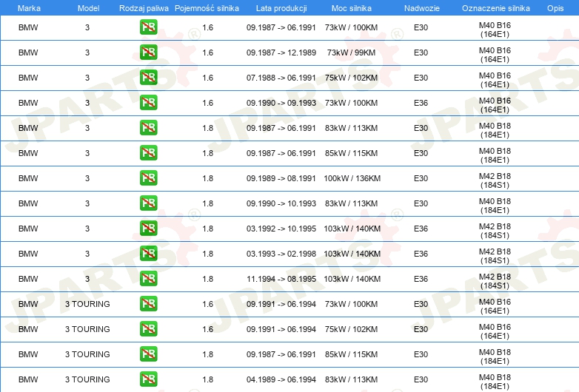
Task: Click the Lata produkcji column header
Action: point(281,8)
